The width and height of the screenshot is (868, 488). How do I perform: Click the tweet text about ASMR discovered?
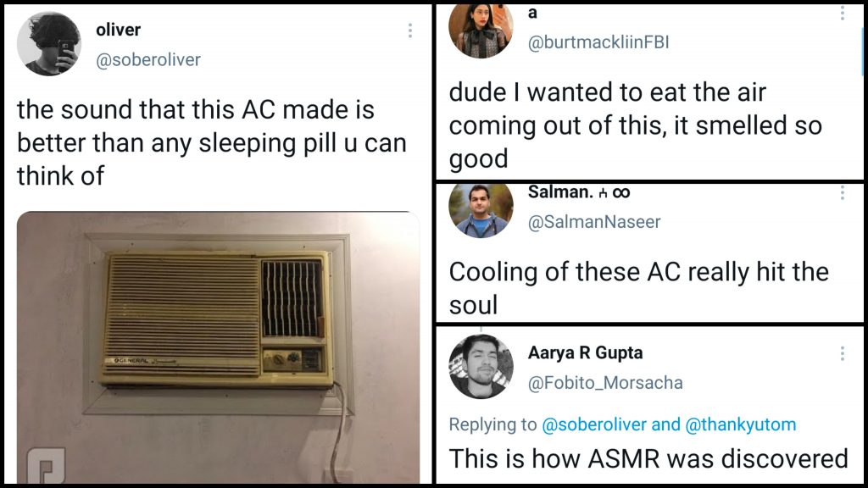pos(648,458)
